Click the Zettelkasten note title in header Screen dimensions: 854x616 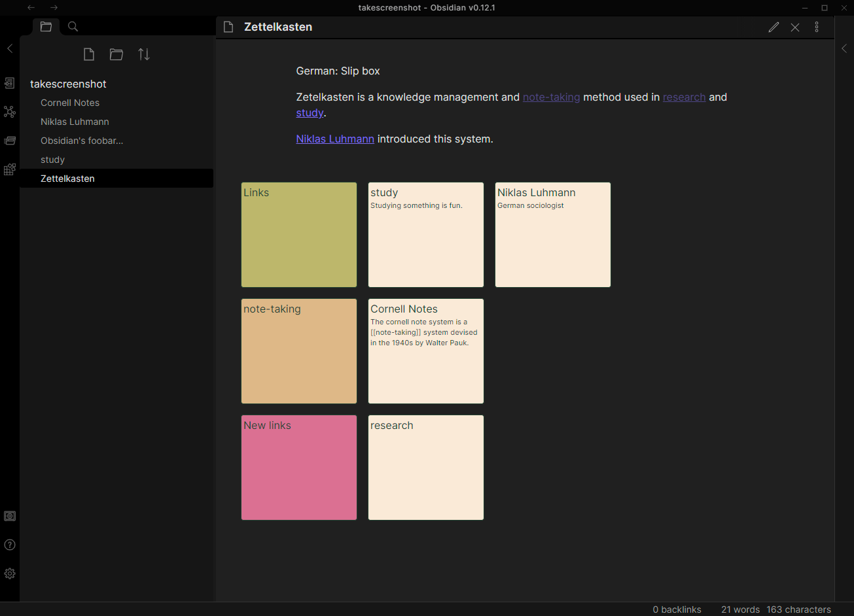click(278, 27)
